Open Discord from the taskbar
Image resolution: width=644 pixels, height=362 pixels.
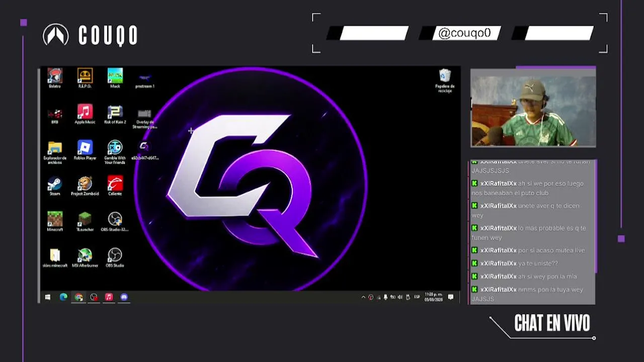[124, 297]
